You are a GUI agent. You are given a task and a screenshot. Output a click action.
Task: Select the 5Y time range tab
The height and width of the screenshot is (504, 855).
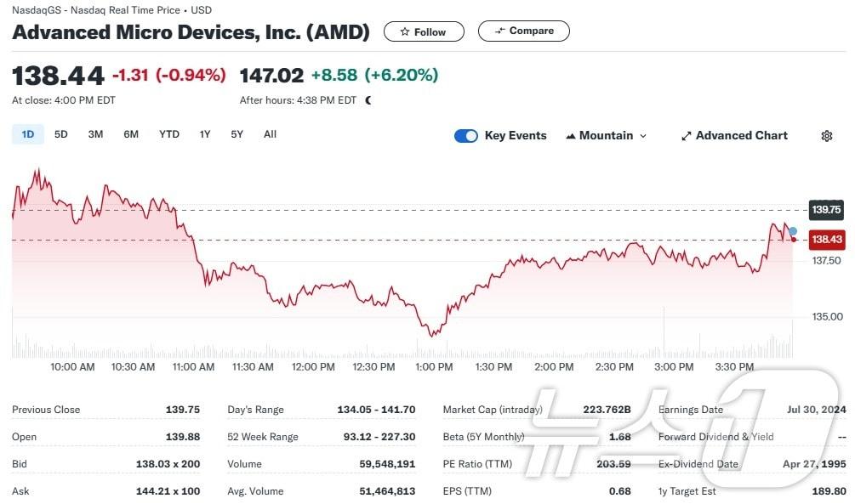pyautogui.click(x=236, y=133)
